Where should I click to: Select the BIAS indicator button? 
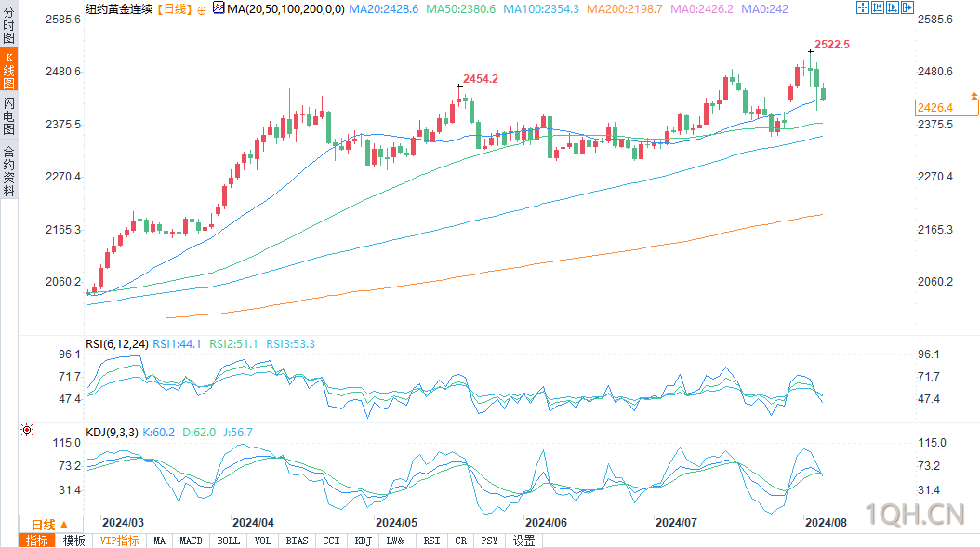(x=297, y=541)
